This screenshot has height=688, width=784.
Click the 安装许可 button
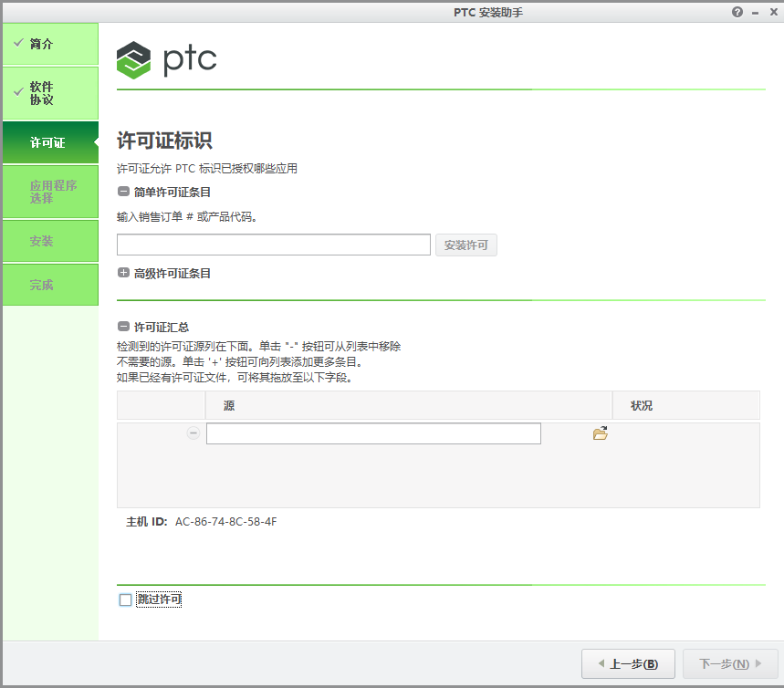465,245
